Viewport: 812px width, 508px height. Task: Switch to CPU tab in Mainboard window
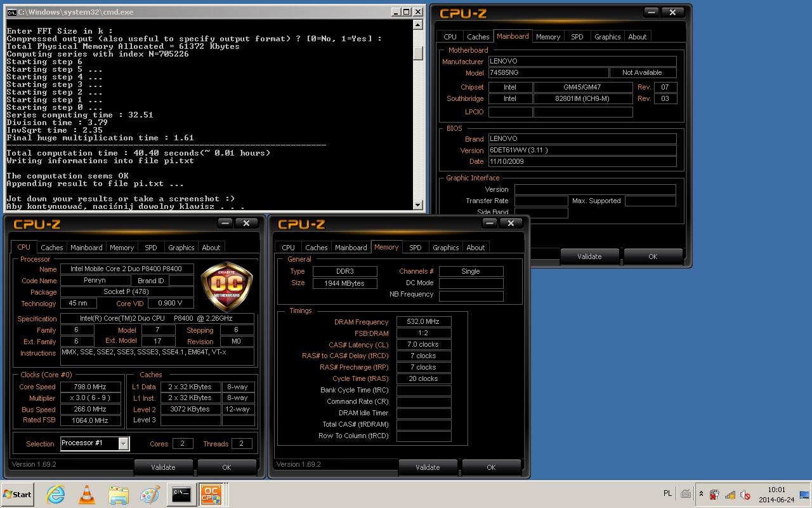point(450,37)
